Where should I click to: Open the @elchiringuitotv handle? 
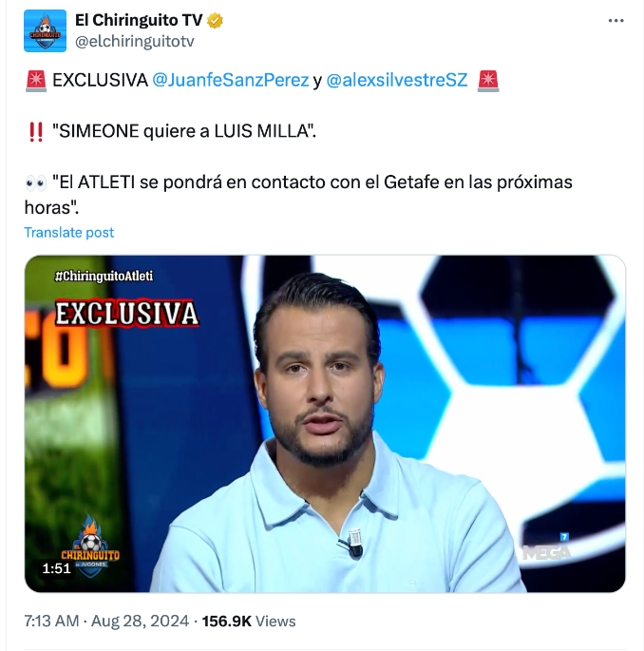coord(135,42)
